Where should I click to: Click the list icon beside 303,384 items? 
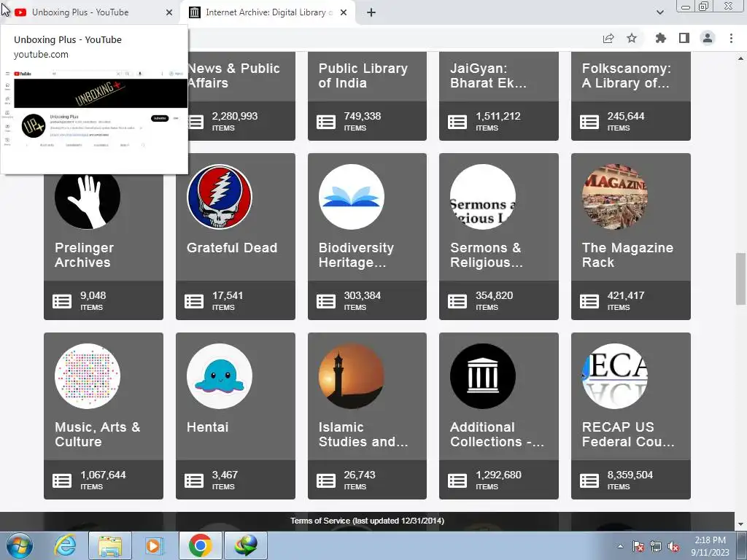click(326, 301)
